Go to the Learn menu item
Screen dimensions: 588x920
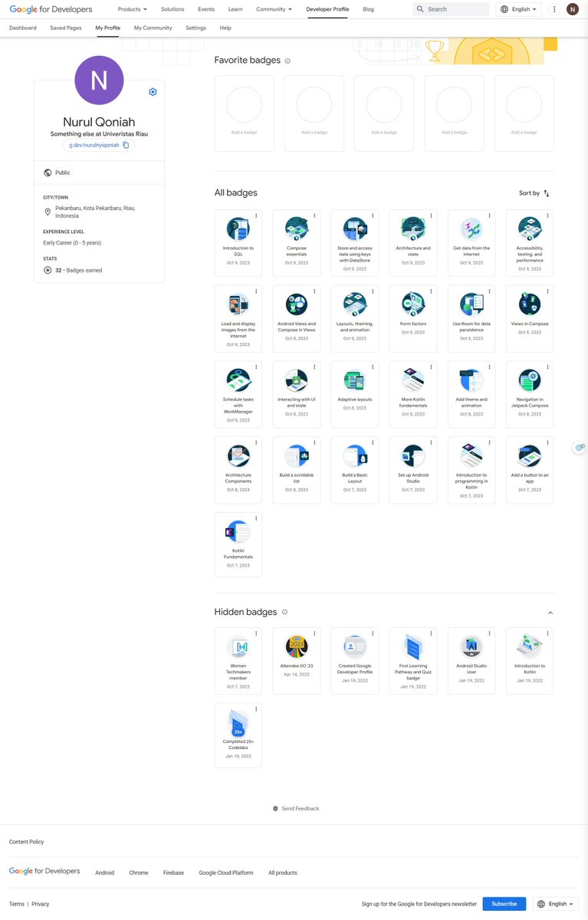(x=235, y=9)
